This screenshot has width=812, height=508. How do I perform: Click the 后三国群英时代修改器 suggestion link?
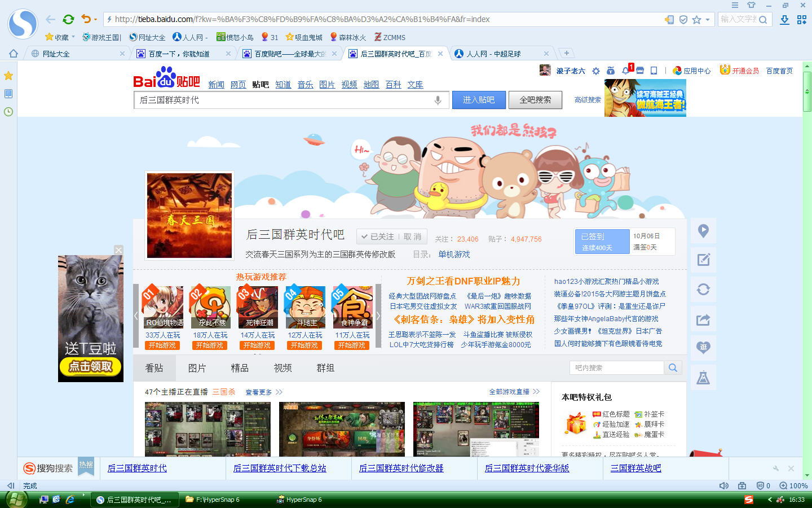tap(401, 468)
